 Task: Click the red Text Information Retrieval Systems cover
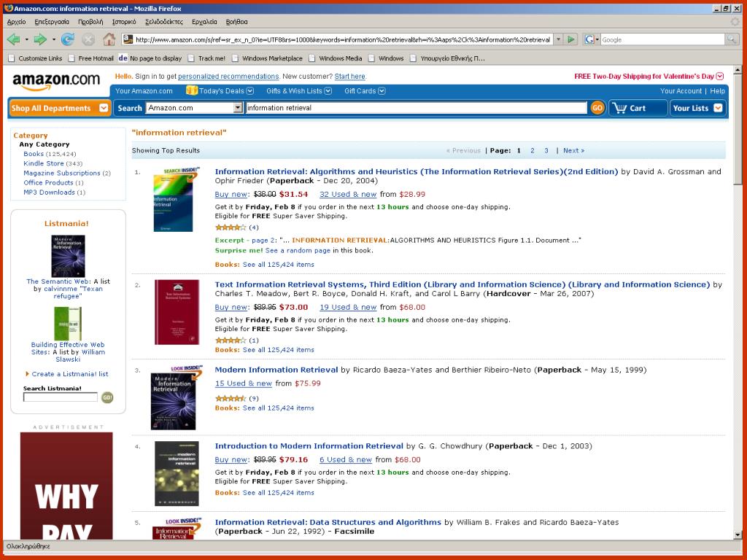(x=177, y=312)
